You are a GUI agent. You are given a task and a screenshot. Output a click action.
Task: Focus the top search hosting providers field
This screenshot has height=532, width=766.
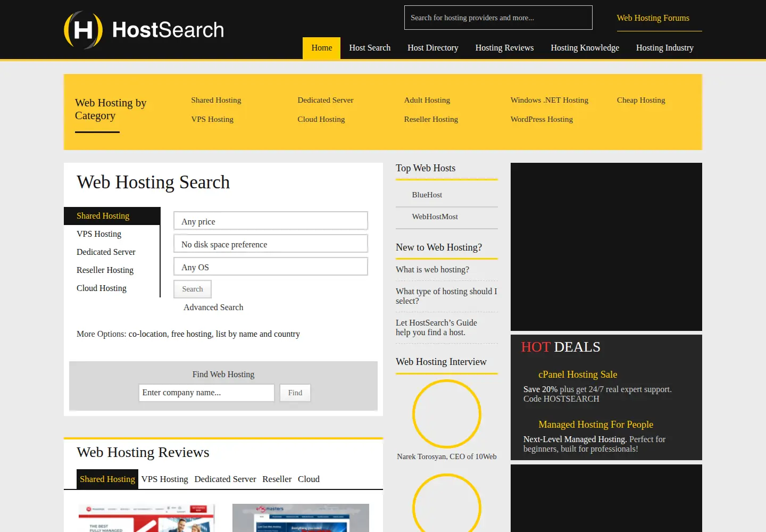(x=498, y=18)
